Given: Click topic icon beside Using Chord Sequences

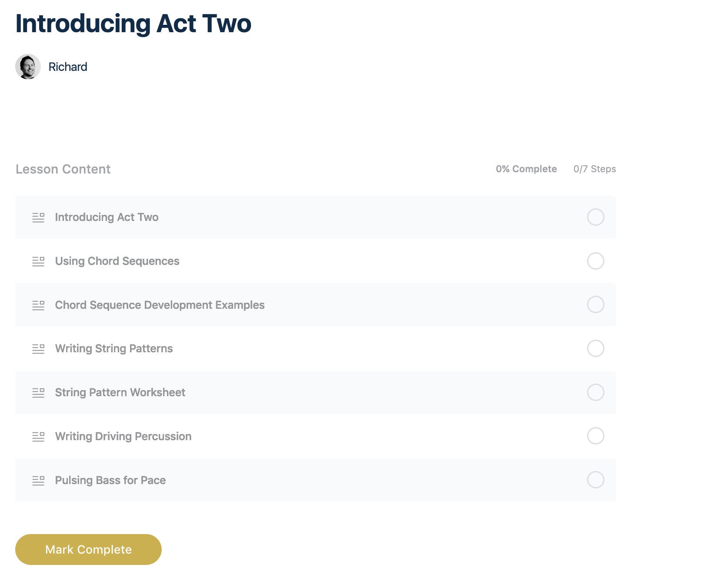Looking at the screenshot, I should point(38,261).
